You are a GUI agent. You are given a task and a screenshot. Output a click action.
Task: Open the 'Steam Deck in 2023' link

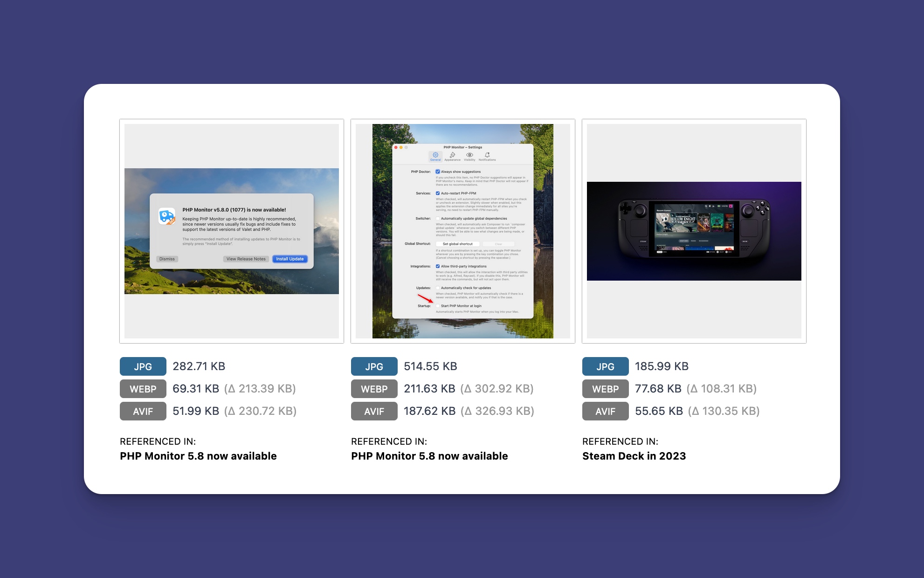pos(634,456)
